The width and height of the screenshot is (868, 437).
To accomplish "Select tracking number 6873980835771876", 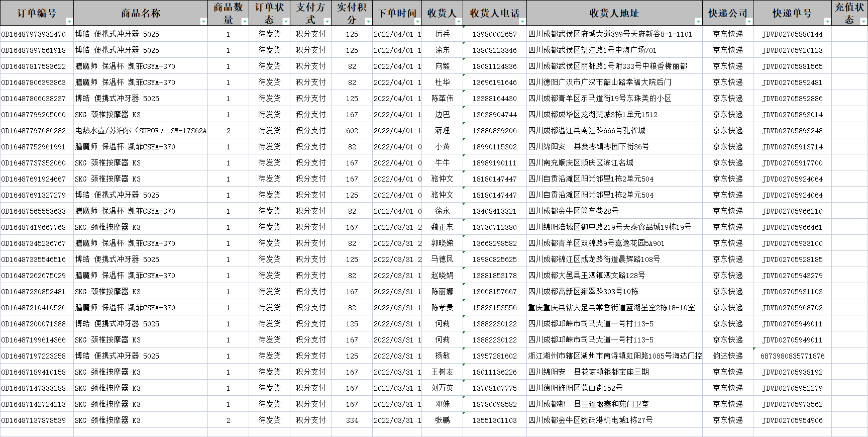I will coord(792,356).
